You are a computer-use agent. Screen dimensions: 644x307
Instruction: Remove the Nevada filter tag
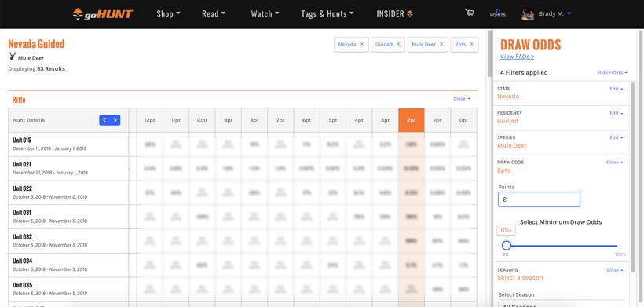pyautogui.click(x=362, y=44)
